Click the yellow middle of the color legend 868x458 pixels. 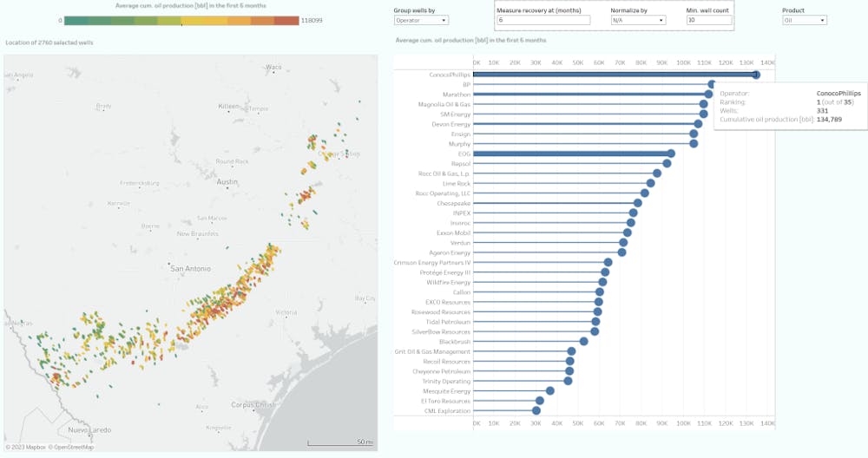click(x=193, y=21)
